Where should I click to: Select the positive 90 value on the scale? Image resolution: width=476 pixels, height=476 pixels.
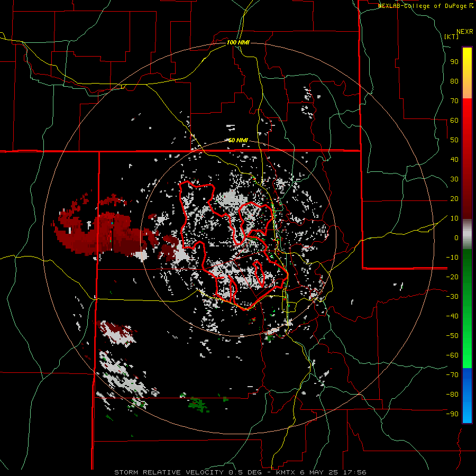tap(454, 62)
